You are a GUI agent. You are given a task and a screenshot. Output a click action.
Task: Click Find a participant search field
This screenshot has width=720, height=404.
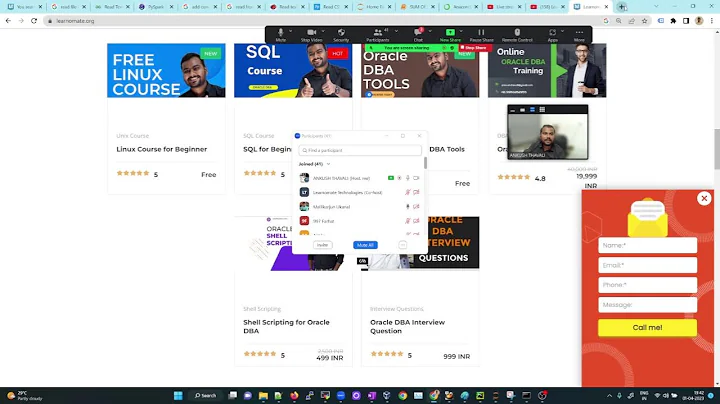(x=360, y=150)
